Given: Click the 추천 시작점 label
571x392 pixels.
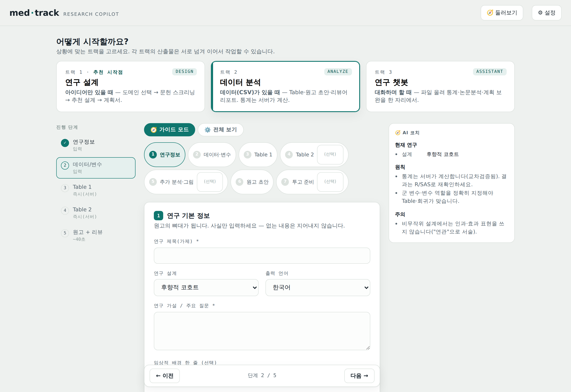Looking at the screenshot, I should 108,72.
